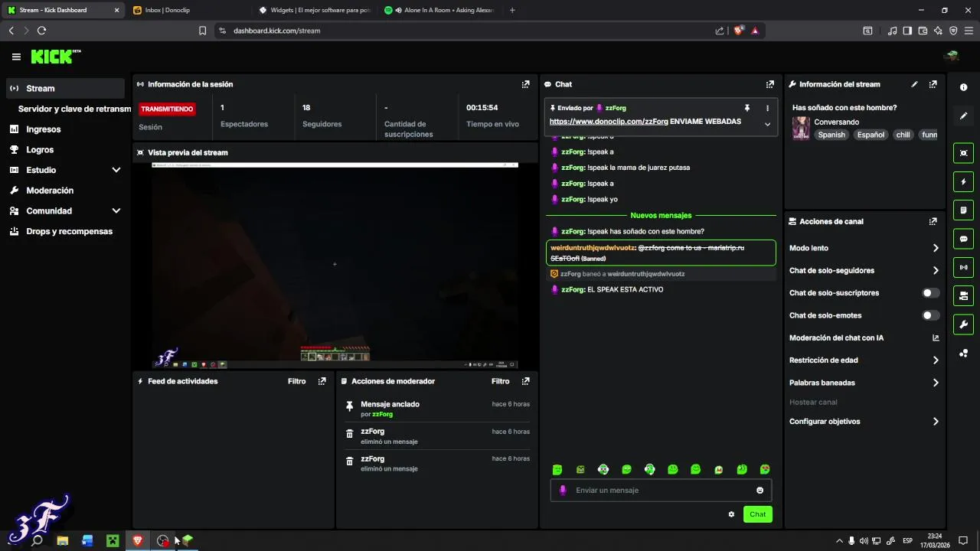The height and width of the screenshot is (551, 980).
Task: Toggle the wrench panel in right sidebar
Action: (963, 324)
